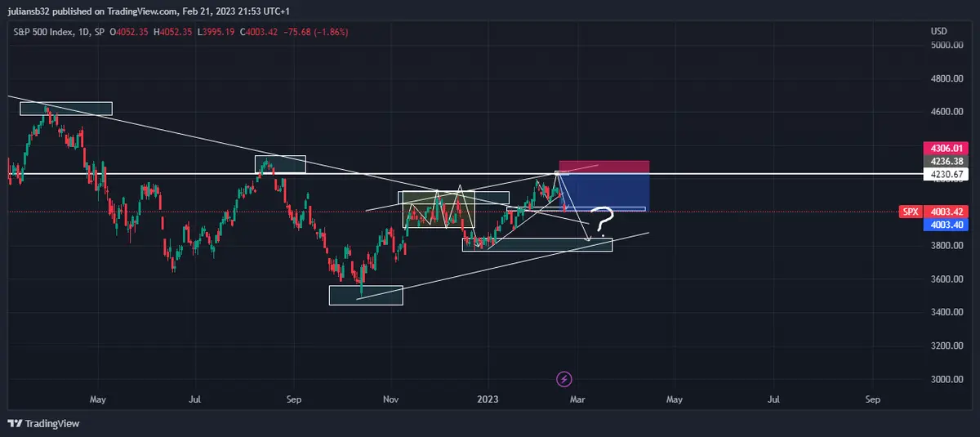
Task: Click the Sep label at far right of time axis
Action: pyautogui.click(x=872, y=399)
